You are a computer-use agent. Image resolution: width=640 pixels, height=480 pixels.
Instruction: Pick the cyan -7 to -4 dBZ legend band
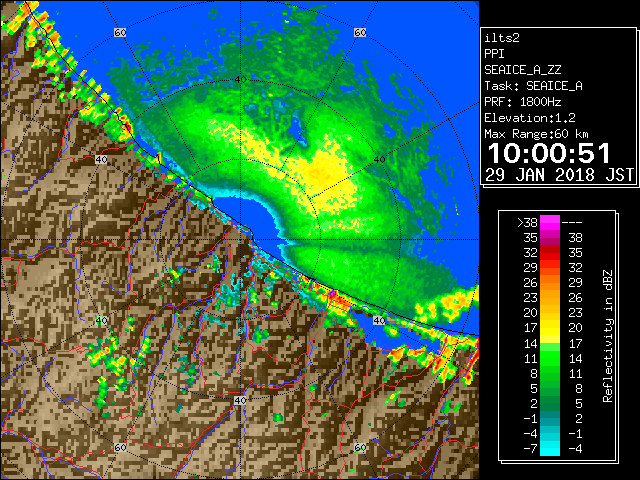[550, 448]
